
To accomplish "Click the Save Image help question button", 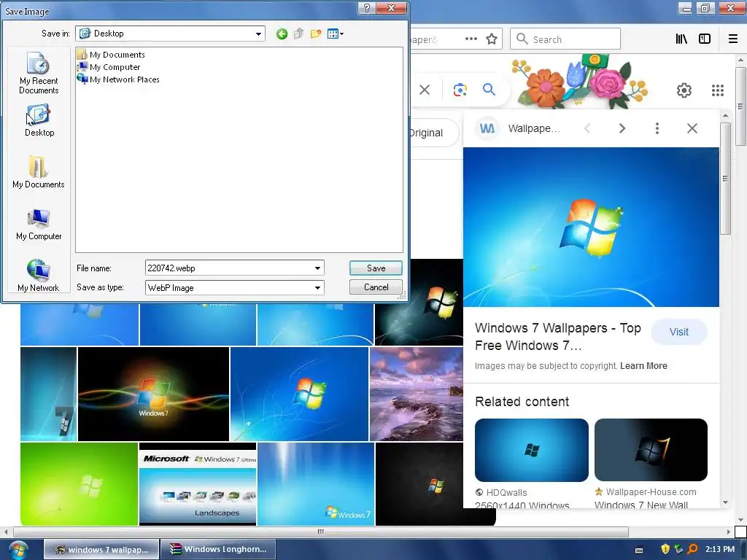I will pos(366,8).
